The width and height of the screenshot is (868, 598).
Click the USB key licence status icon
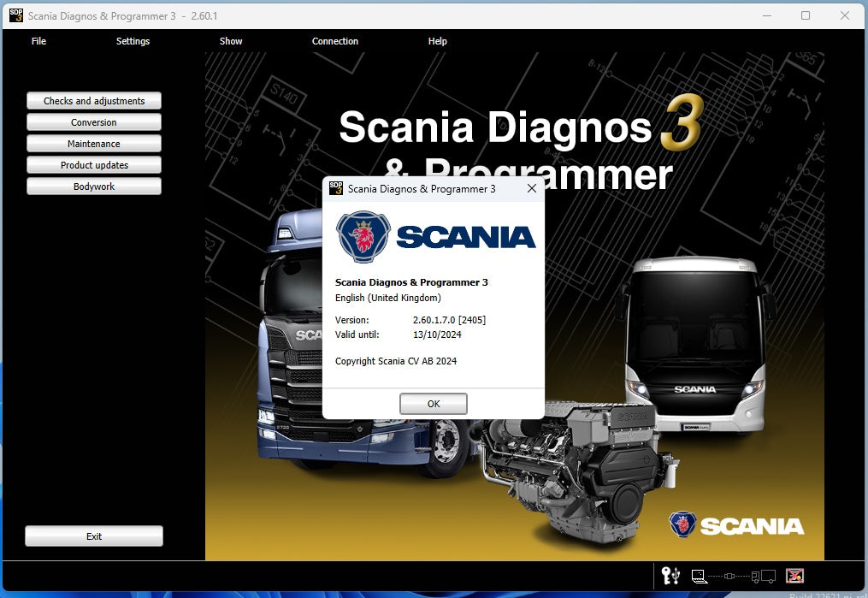(670, 576)
